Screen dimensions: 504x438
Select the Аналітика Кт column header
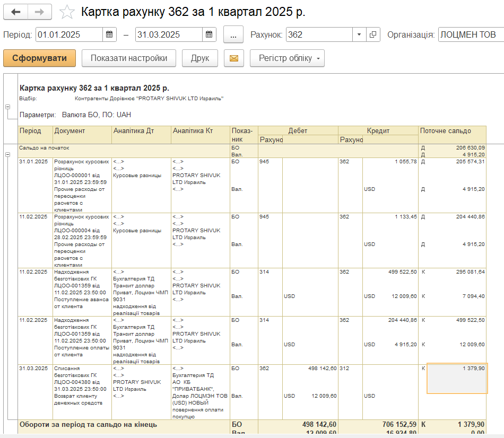(x=201, y=135)
